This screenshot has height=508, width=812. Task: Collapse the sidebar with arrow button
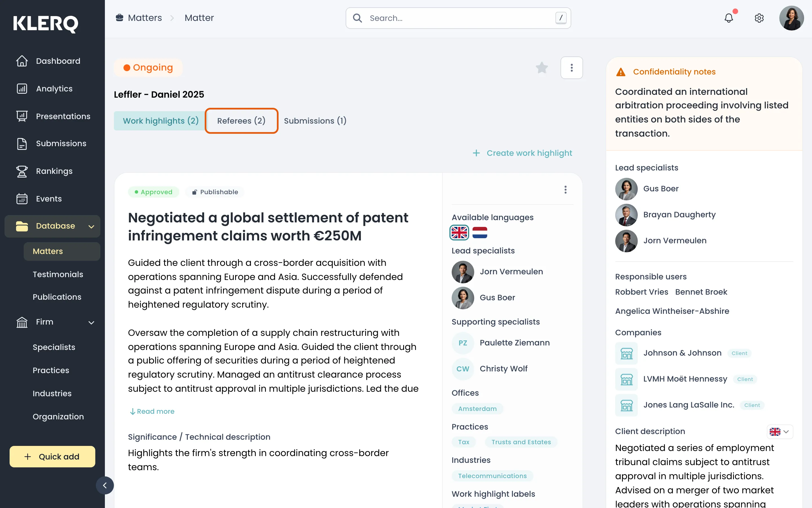point(105,485)
